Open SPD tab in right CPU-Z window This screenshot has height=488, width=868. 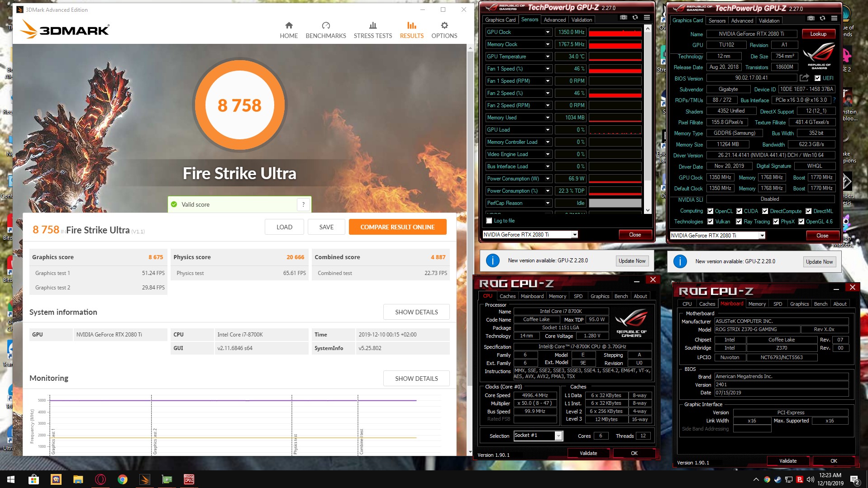[777, 304]
